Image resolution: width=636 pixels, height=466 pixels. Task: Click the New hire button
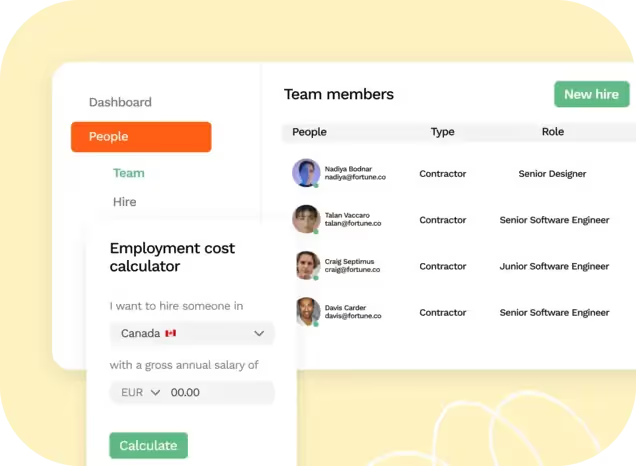coord(592,94)
